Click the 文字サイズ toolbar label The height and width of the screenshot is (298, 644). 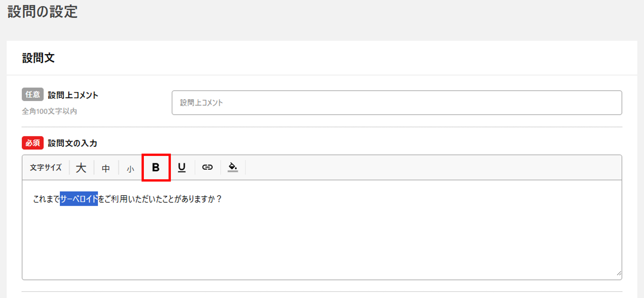(x=46, y=167)
